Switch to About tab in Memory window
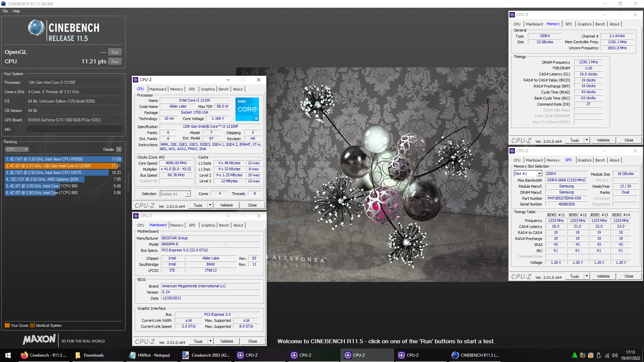The height and width of the screenshot is (362, 644). [x=614, y=24]
